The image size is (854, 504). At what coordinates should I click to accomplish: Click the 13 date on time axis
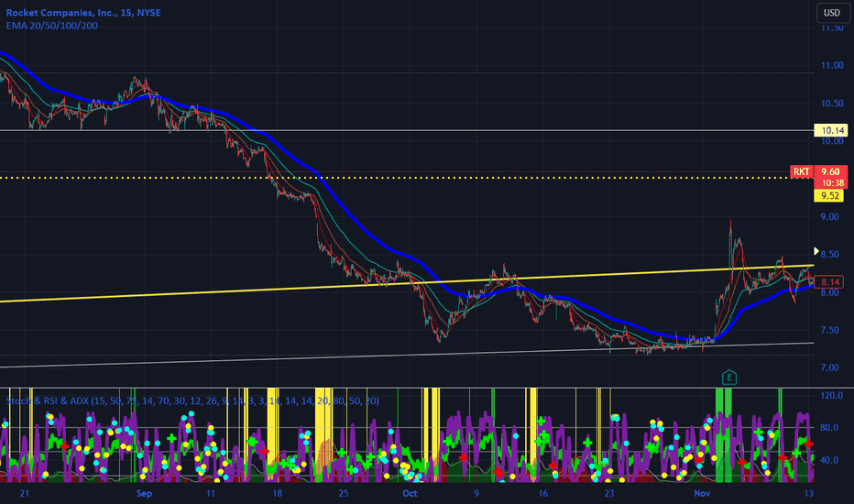(x=809, y=493)
